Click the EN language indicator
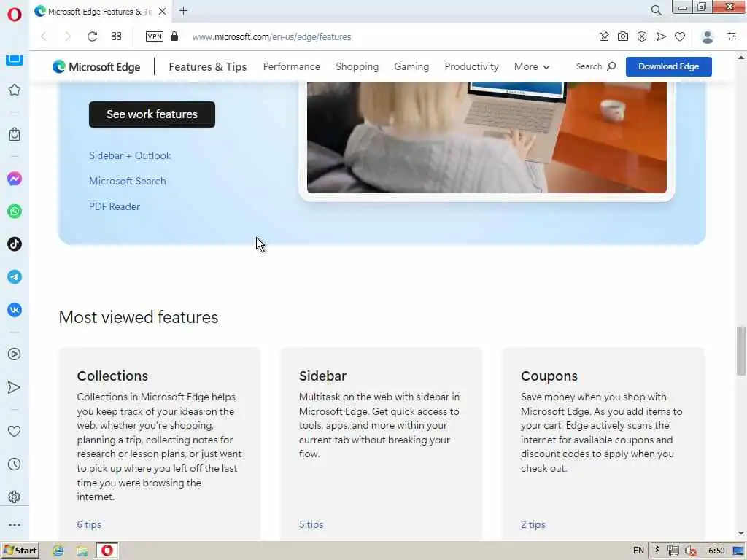The width and height of the screenshot is (747, 560). coord(638,551)
